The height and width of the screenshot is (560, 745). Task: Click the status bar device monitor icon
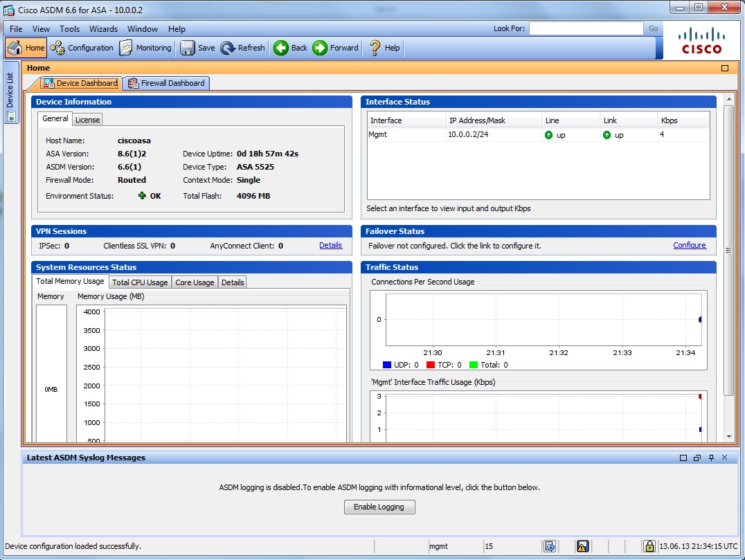coord(550,546)
